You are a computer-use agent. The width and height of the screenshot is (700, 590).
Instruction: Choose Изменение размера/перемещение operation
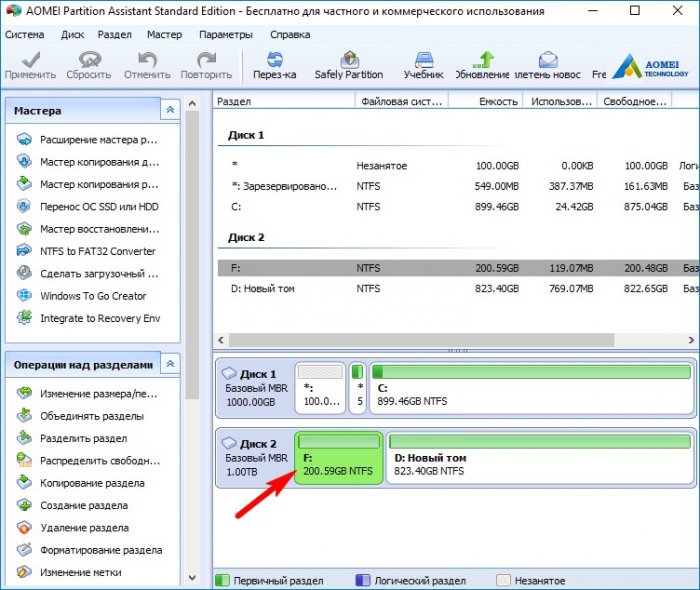coord(87,394)
